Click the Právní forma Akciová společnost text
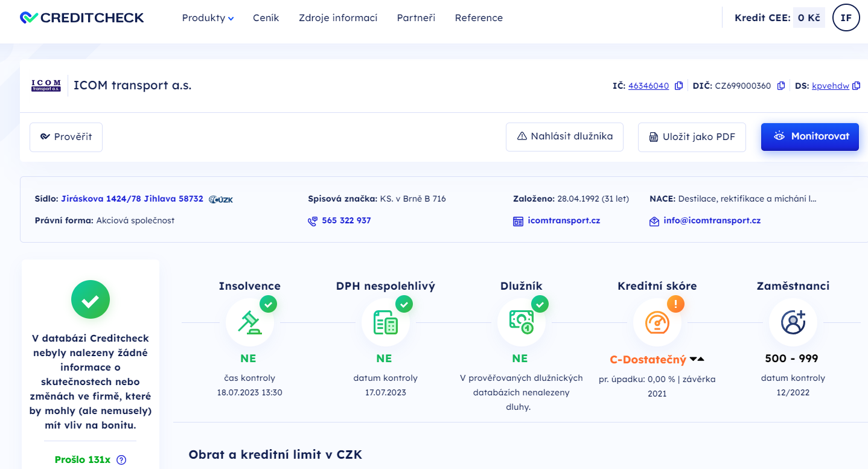Viewport: 868px width, 469px height. coord(104,221)
